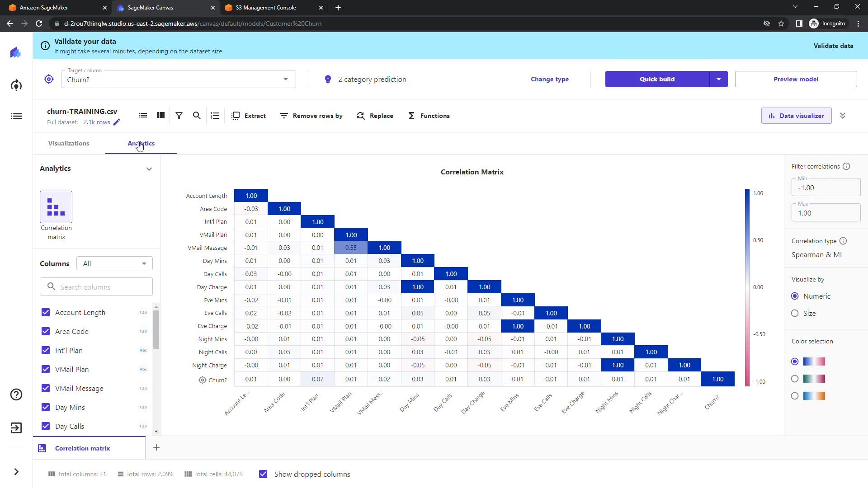Viewport: 868px width, 488px height.
Task: Click the Preview model button
Action: (796, 79)
